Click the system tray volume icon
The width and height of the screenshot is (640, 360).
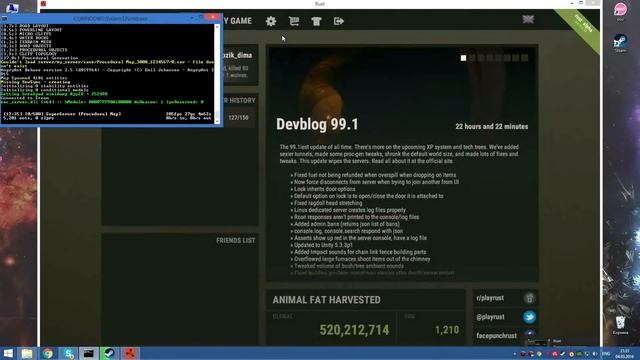(595, 354)
